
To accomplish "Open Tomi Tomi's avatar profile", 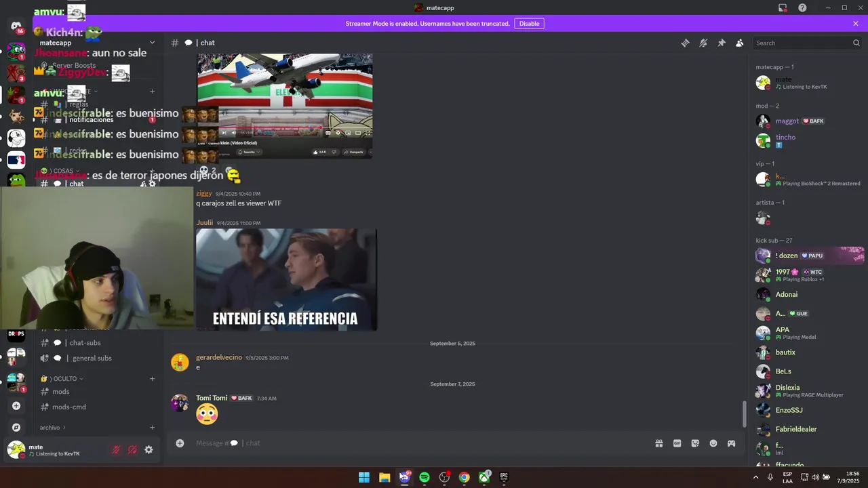I will pyautogui.click(x=180, y=403).
